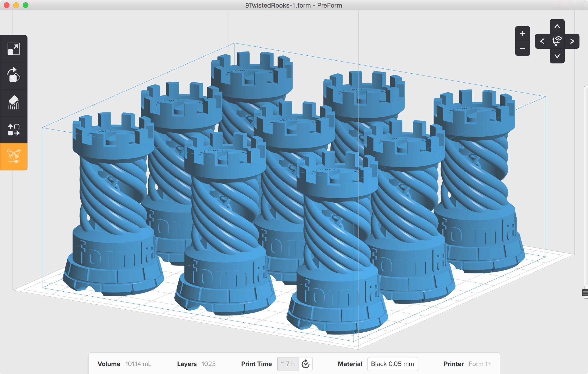Screen dimensions: 588x374
Task: Click the Print Time field showing ~7 h
Action: (288, 364)
